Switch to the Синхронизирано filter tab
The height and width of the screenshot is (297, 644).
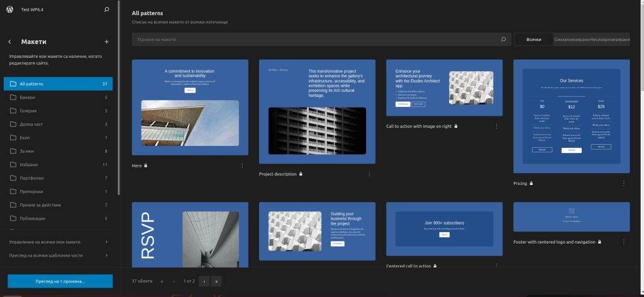[572, 40]
